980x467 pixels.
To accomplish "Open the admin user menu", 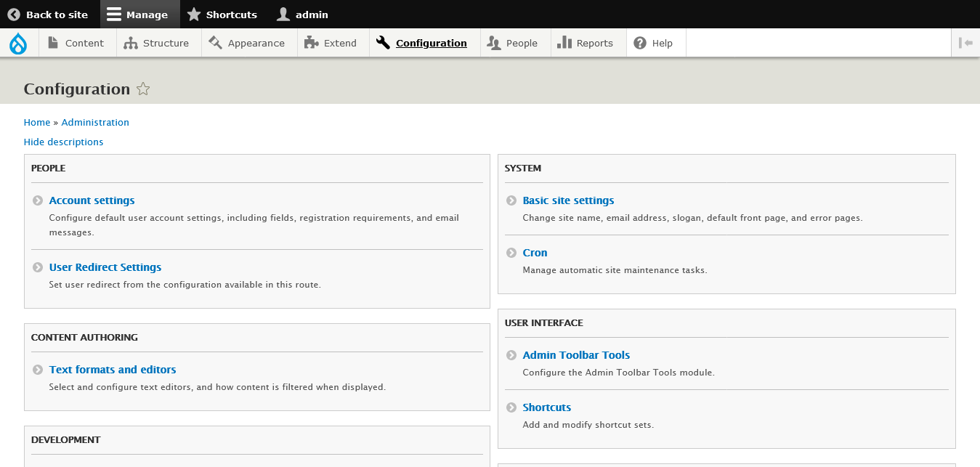I will (301, 14).
